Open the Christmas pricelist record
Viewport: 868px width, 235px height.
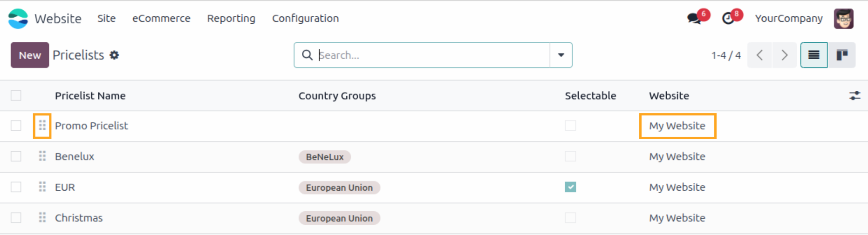coord(79,218)
